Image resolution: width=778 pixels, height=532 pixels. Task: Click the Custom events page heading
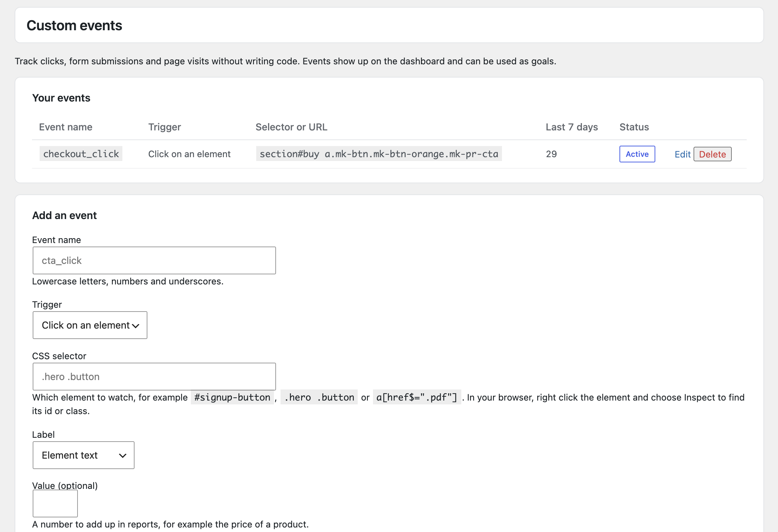click(74, 25)
